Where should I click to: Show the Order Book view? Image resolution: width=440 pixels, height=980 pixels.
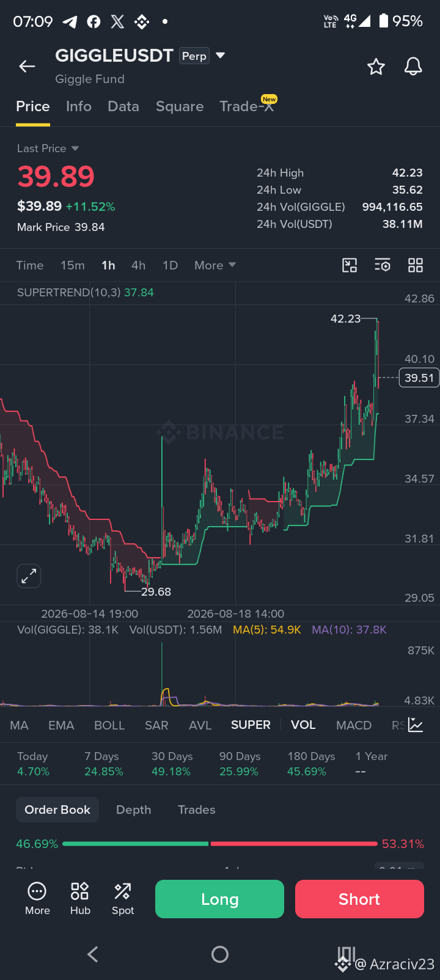[57, 810]
